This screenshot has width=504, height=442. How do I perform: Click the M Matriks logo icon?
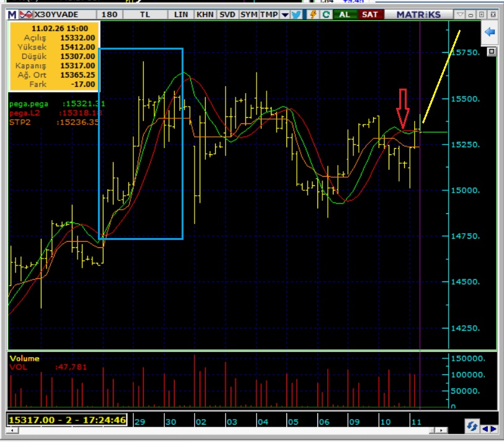[12, 14]
